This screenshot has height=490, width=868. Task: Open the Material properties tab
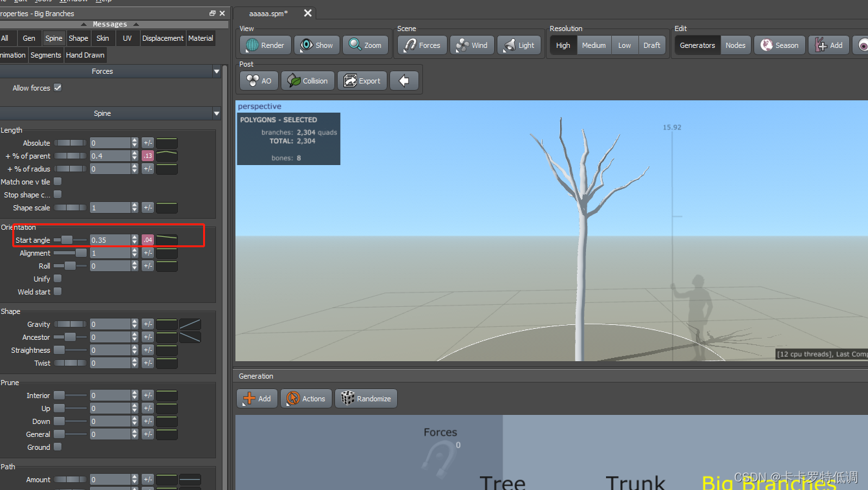(x=201, y=39)
